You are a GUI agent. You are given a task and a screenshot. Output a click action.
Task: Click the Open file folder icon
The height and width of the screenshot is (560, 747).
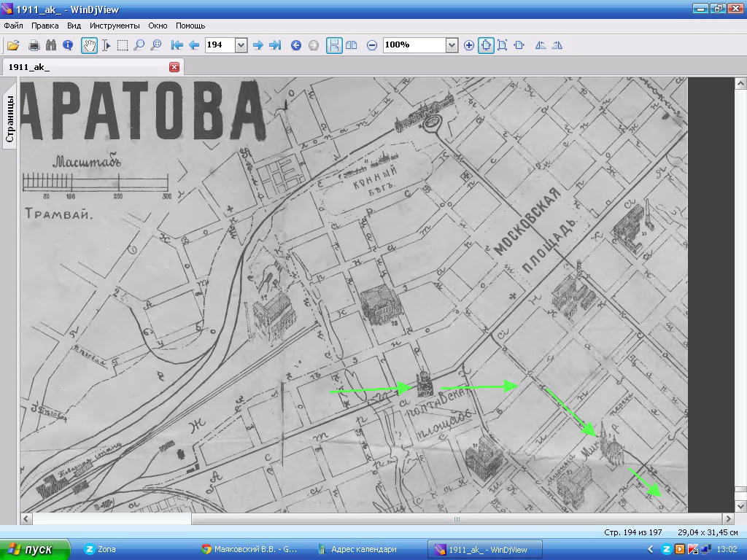coord(13,45)
